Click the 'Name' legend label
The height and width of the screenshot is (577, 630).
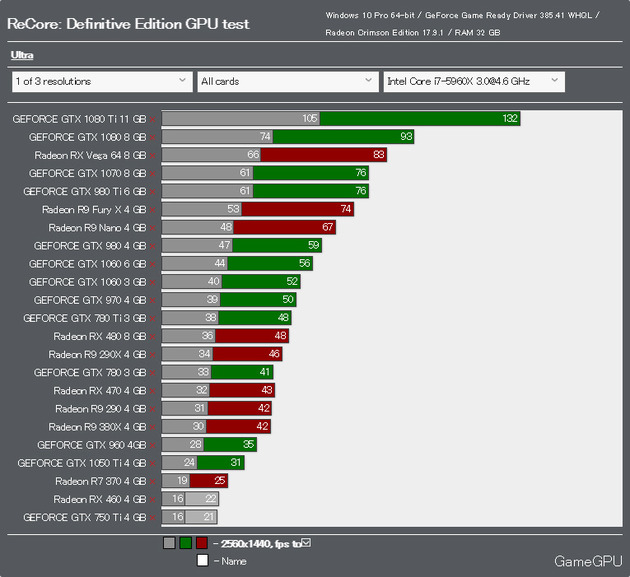pyautogui.click(x=234, y=561)
